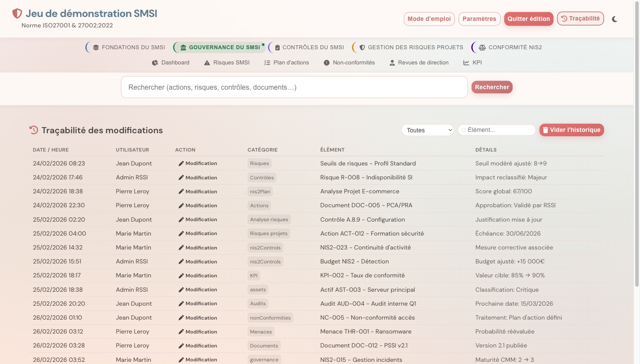Viewport: 640px width, 364px height.
Task: Click Risques SMSI warning triangle icon
Action: click(207, 63)
